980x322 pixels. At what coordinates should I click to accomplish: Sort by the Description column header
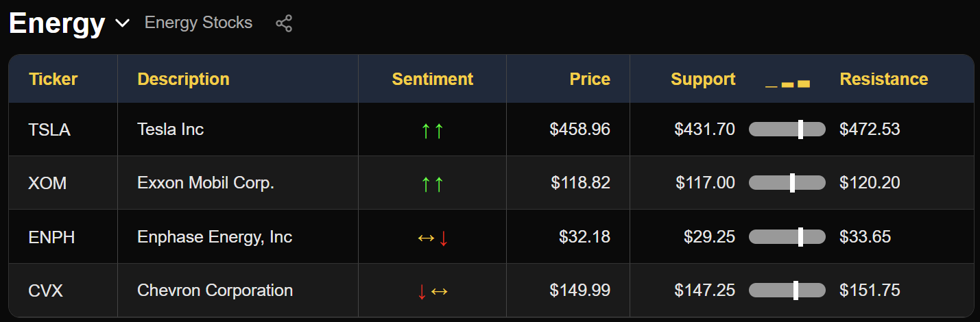click(x=183, y=79)
